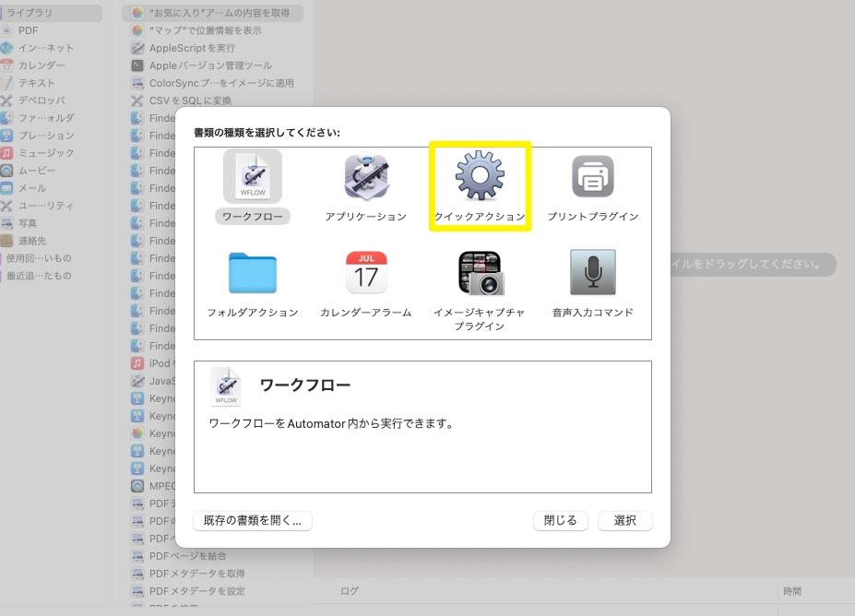Choose the ミュージック category in sidebar
The height and width of the screenshot is (616, 855).
pyautogui.click(x=46, y=153)
